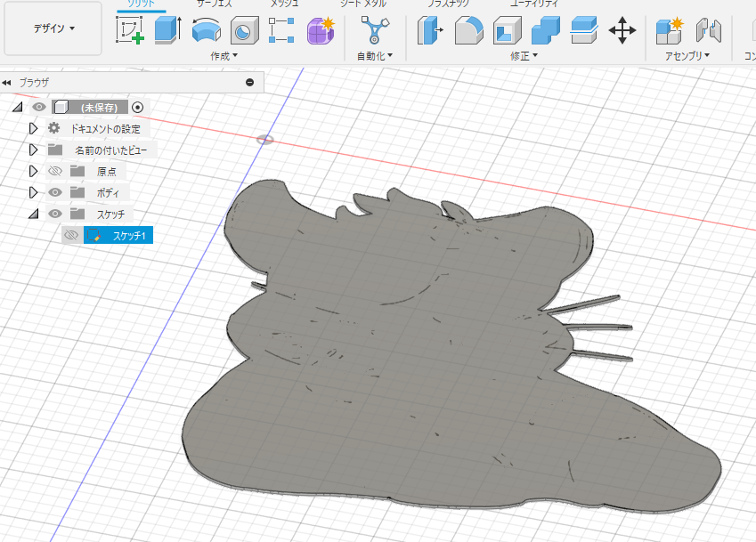Hide the スケッチ folder
This screenshot has width=756, height=542.
[x=55, y=214]
